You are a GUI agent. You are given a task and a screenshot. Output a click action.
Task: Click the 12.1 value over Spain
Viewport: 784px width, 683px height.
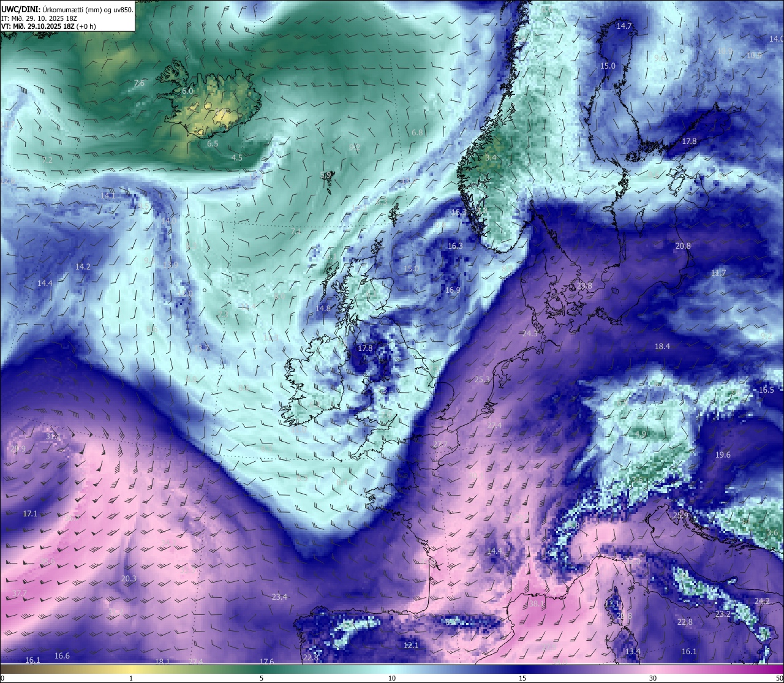pyautogui.click(x=411, y=645)
